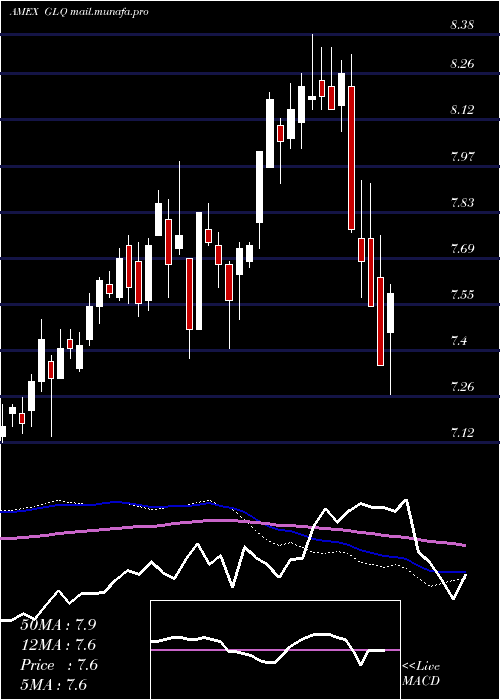Click the AMEX GLQ mail.munafa.pro title text
The image size is (500, 700).
79,12
